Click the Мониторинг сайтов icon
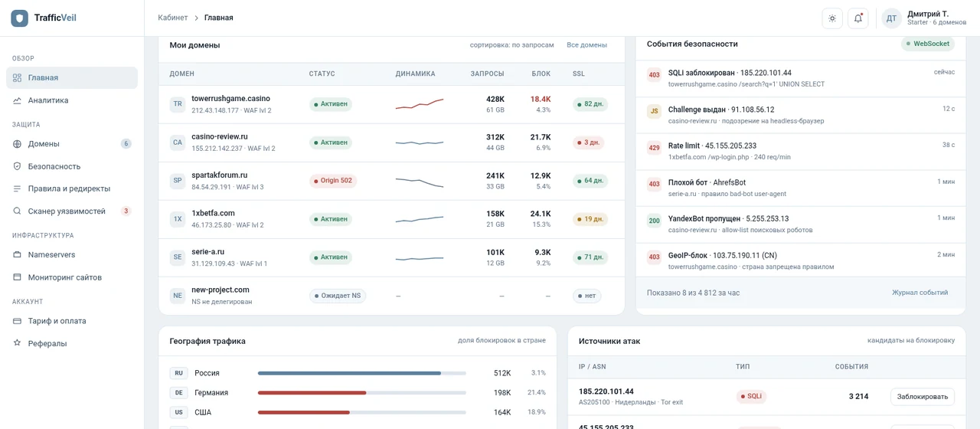The height and width of the screenshot is (429, 980). (17, 277)
